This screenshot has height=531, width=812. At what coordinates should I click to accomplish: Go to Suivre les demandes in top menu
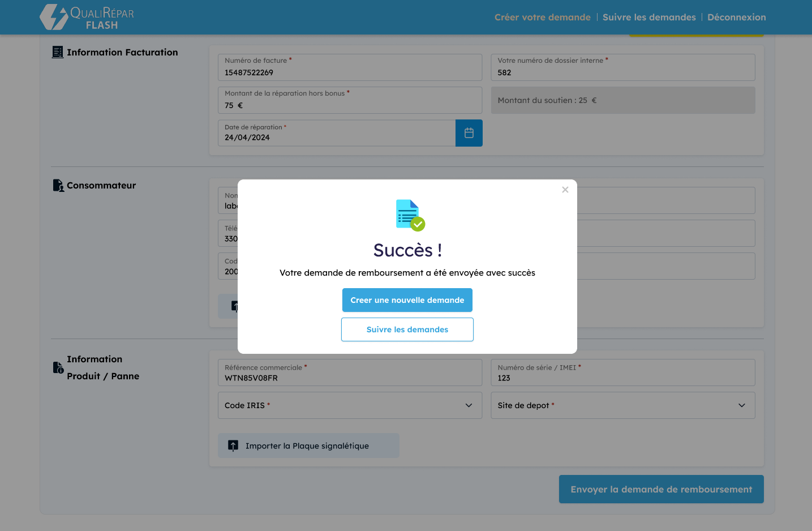pyautogui.click(x=649, y=18)
